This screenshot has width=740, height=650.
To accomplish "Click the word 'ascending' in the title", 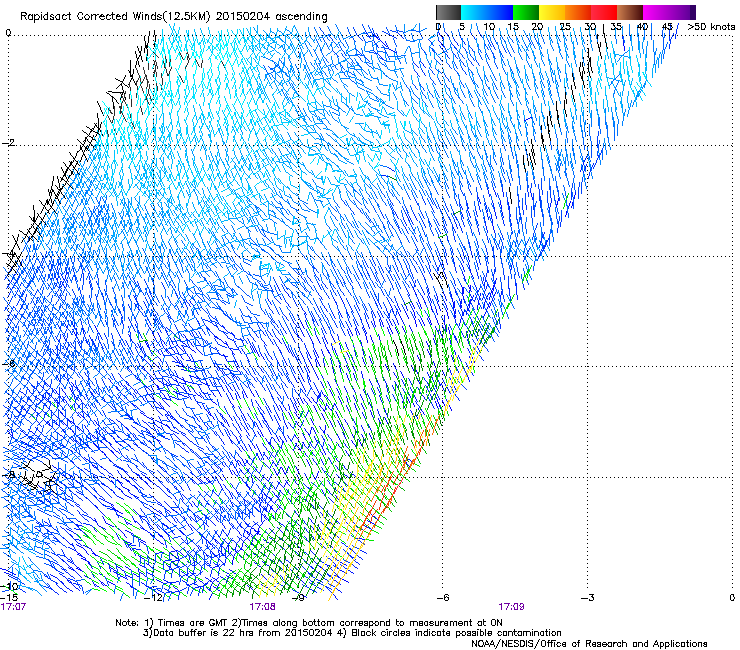I will click(301, 17).
